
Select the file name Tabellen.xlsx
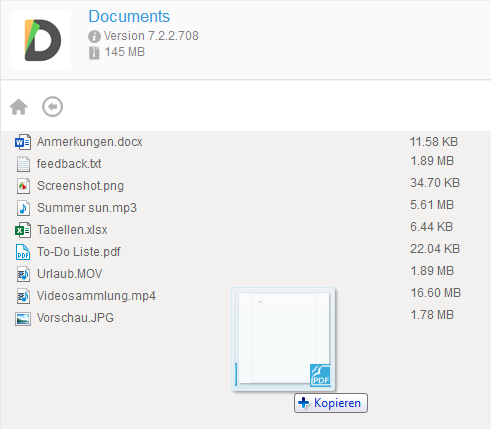[x=72, y=230]
